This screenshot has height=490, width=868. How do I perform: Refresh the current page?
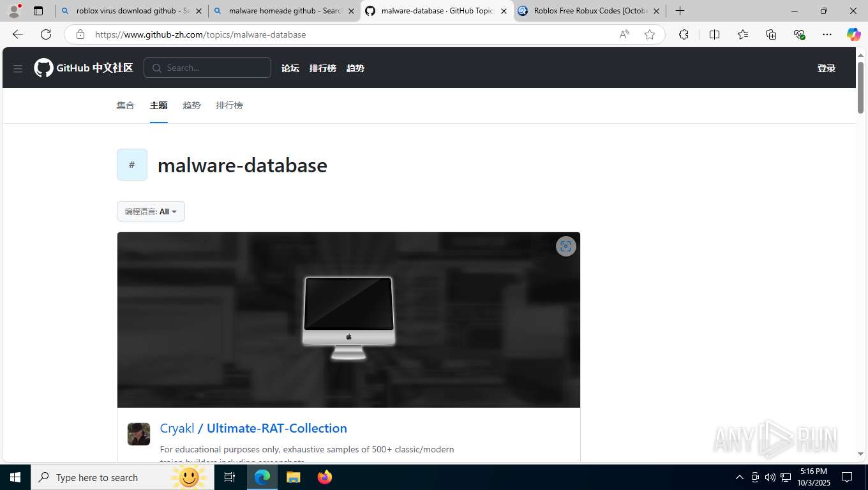46,34
